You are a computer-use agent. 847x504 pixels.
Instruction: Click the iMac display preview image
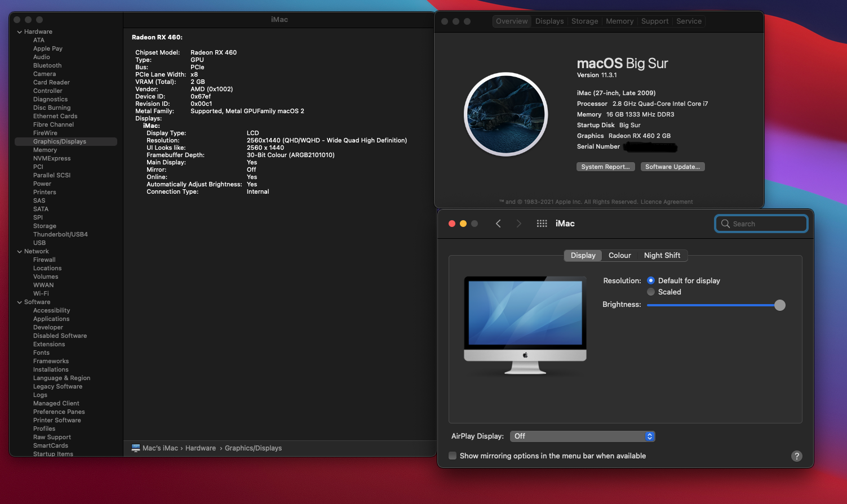coord(525,325)
